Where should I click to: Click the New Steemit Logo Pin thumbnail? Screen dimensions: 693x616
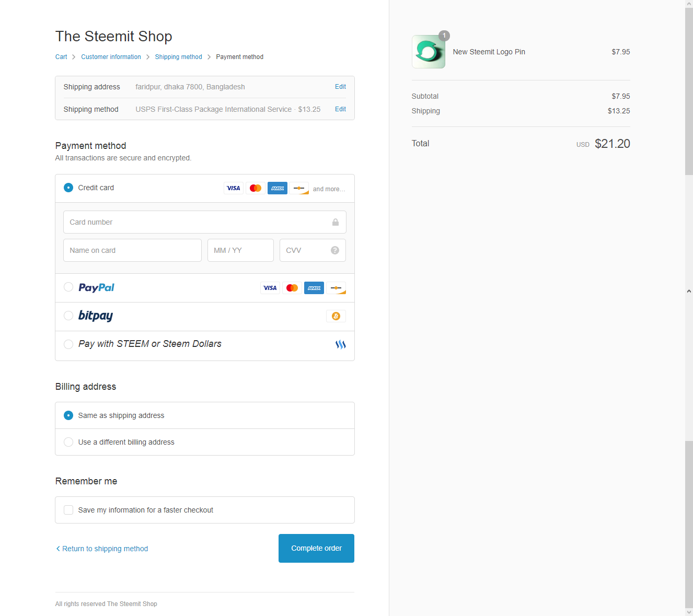click(x=429, y=52)
